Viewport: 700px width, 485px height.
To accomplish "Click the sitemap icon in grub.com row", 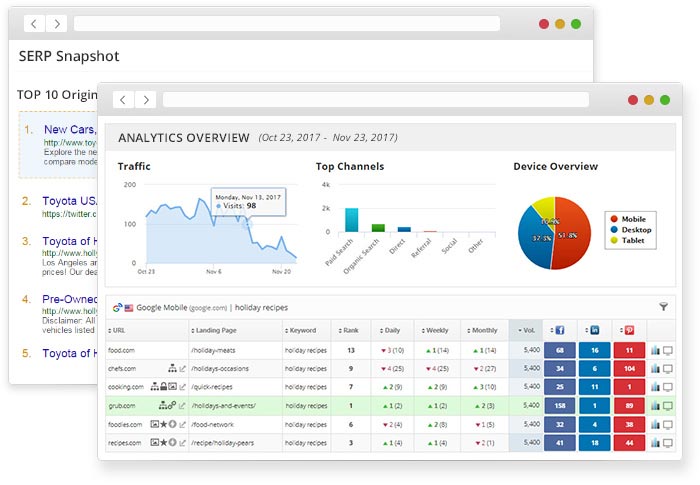I will (163, 405).
